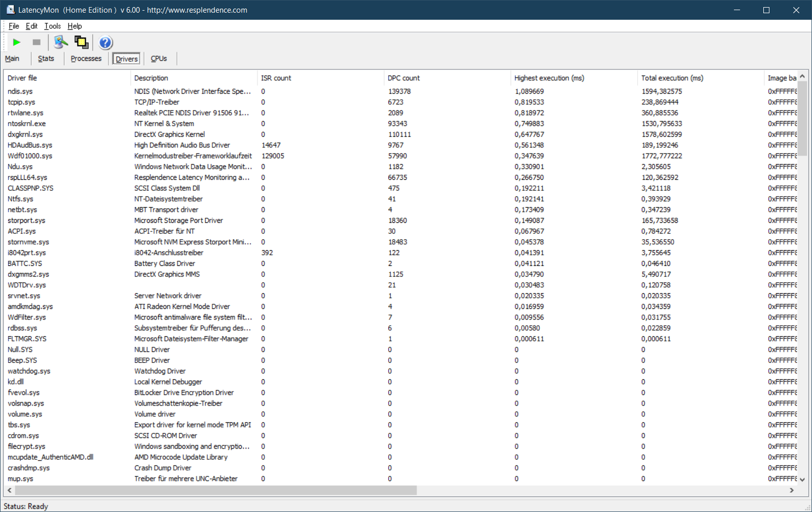
Task: Click the horizontal scrollbar right arrow
Action: point(792,490)
